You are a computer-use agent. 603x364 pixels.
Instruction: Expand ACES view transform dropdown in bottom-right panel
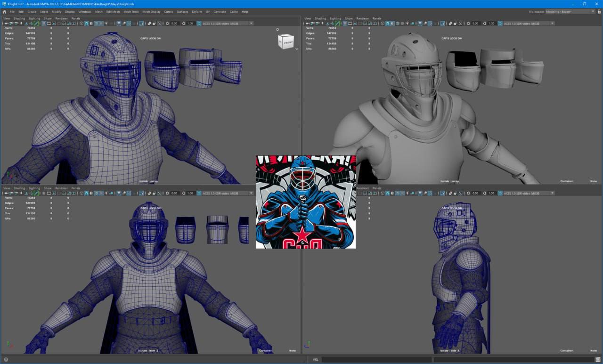click(x=552, y=193)
